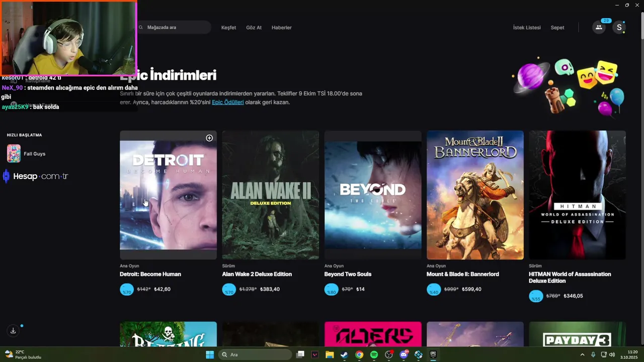Viewport: 644px width, 362px height.
Task: Open the Detroit Become Human cover art
Action: click(168, 195)
